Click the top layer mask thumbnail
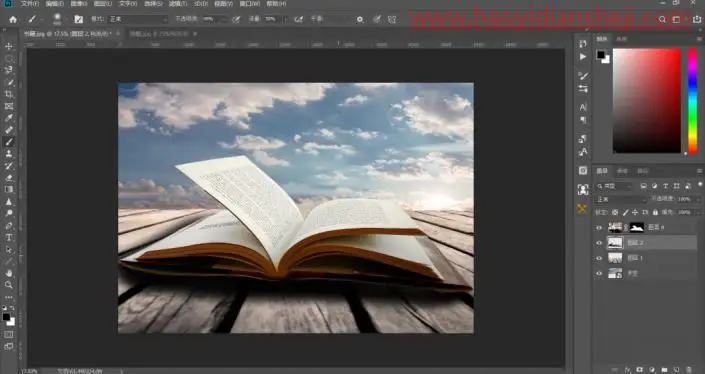705x374 pixels. [637, 227]
